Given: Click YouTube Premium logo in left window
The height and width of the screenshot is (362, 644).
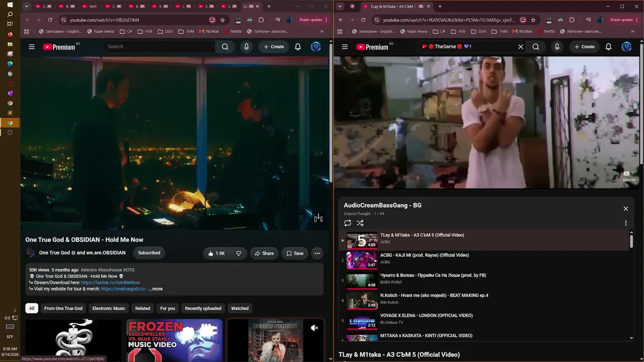Looking at the screenshot, I should coord(59,47).
